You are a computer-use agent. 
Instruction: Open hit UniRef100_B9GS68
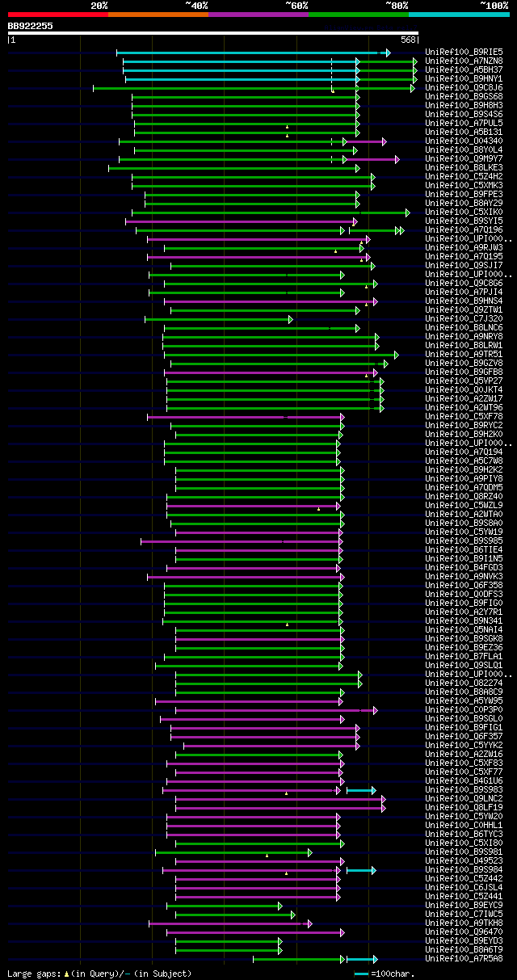(464, 97)
